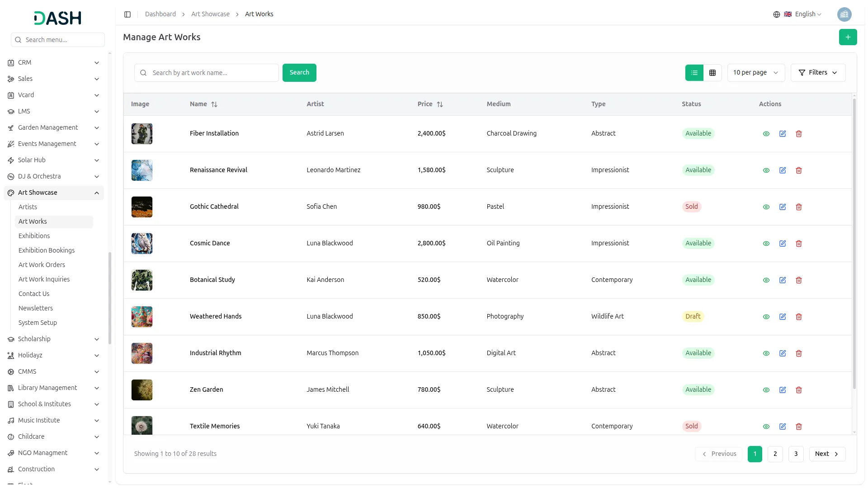
Task: Click trash icon for Zen Garden row
Action: 799,390
